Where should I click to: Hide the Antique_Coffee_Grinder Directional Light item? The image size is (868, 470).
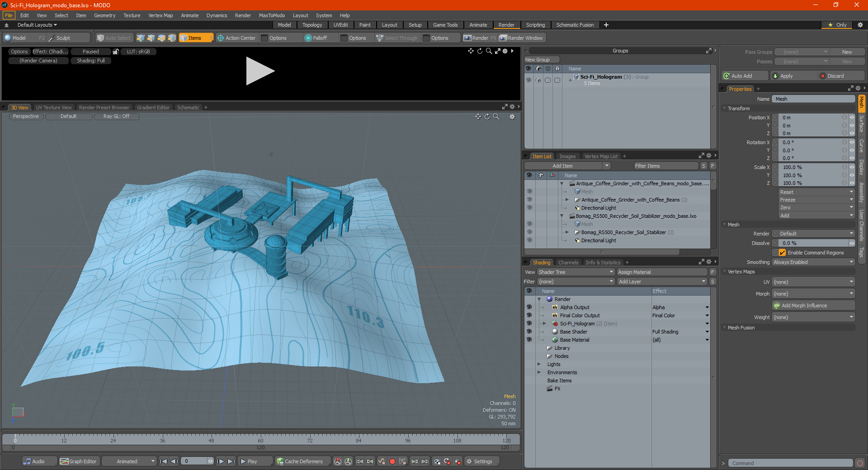(529, 208)
